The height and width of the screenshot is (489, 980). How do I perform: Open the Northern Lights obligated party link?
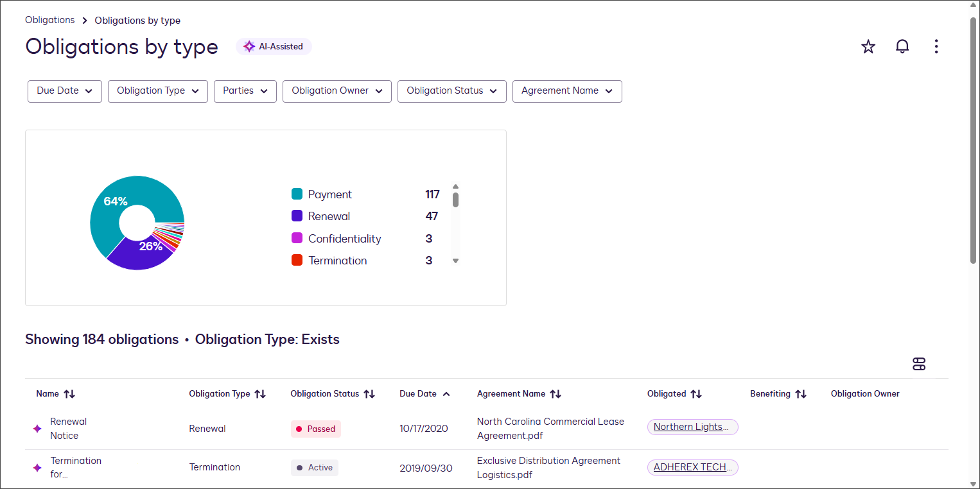(x=692, y=427)
